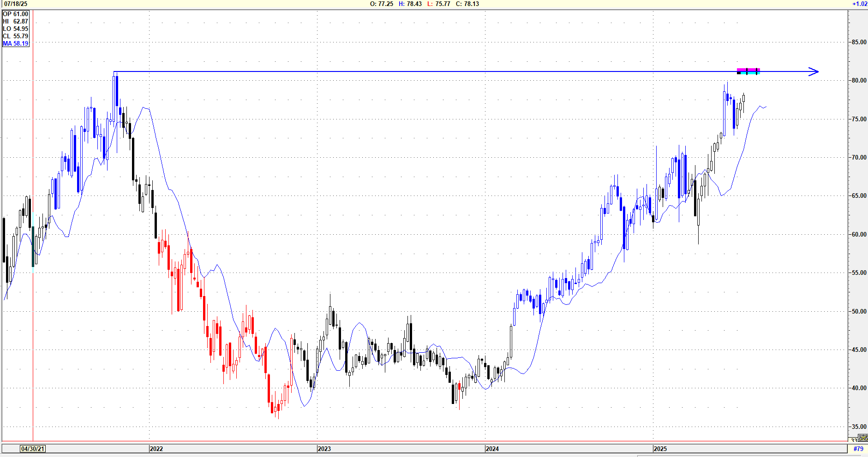Select the 04/30/21 cursor date label

33,449
